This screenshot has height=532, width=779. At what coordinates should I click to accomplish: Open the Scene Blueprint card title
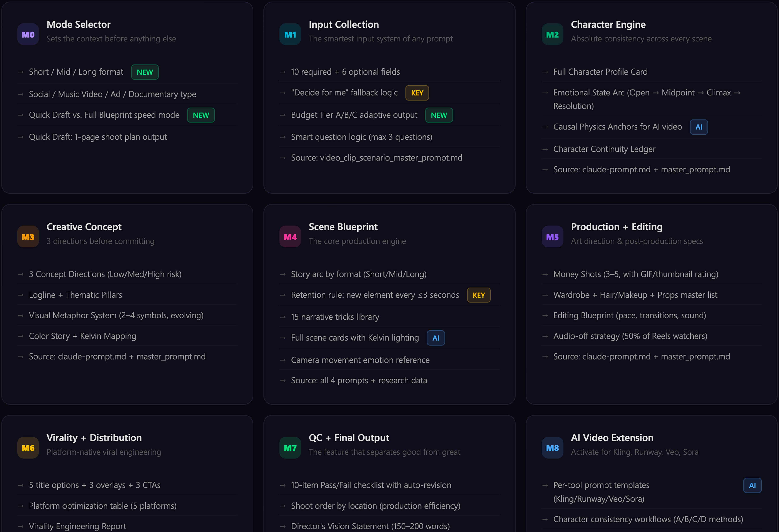(343, 227)
